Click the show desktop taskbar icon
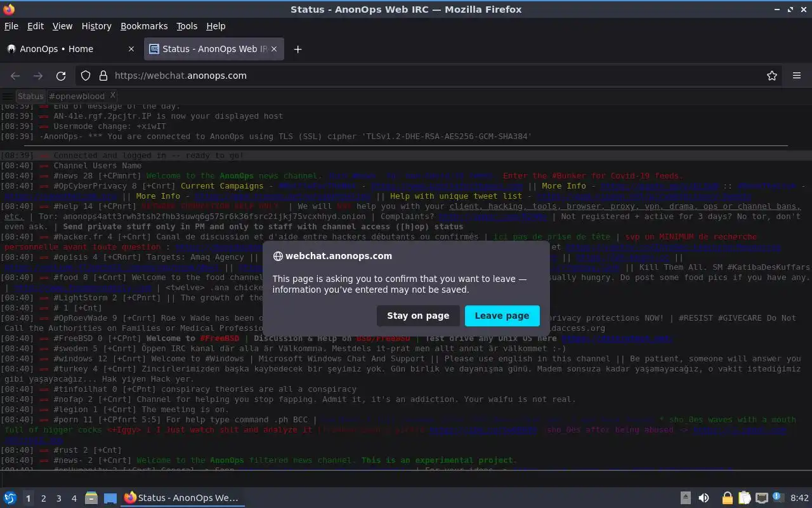Image resolution: width=812 pixels, height=508 pixels. [x=110, y=498]
